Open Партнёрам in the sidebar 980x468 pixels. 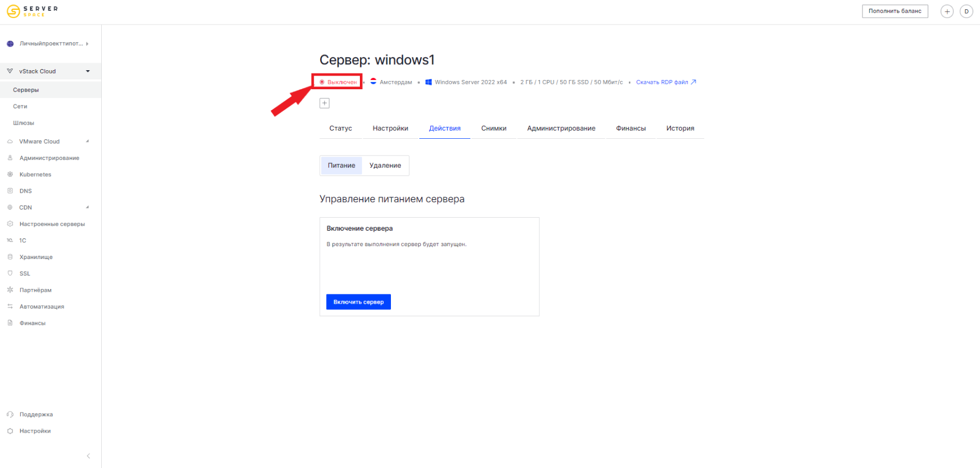tap(35, 290)
